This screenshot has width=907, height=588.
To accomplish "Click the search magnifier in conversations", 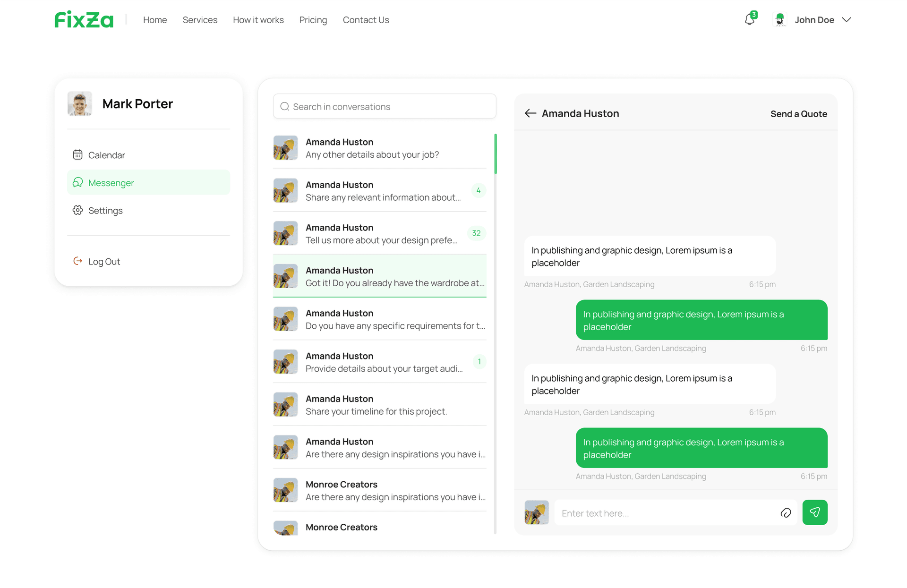I will coord(284,106).
